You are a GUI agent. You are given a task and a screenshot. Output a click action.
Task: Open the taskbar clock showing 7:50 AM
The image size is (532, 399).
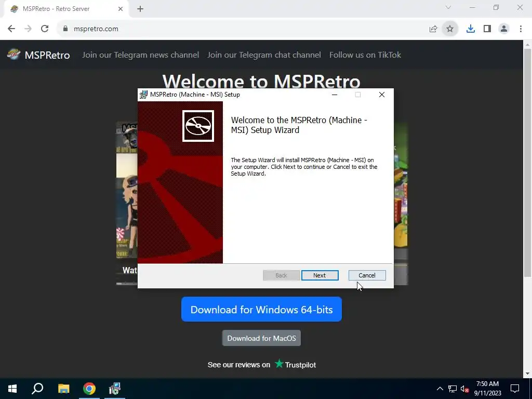tap(487, 389)
